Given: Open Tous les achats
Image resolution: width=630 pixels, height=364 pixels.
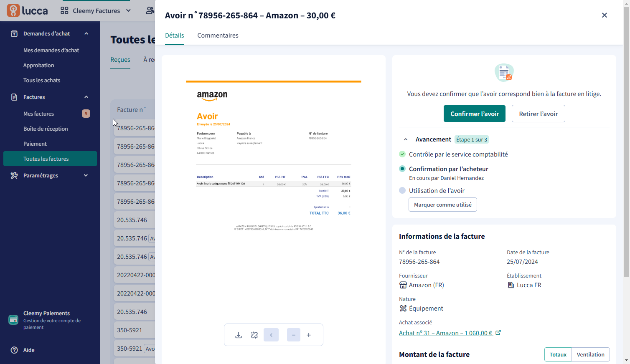Looking at the screenshot, I should (x=42, y=80).
